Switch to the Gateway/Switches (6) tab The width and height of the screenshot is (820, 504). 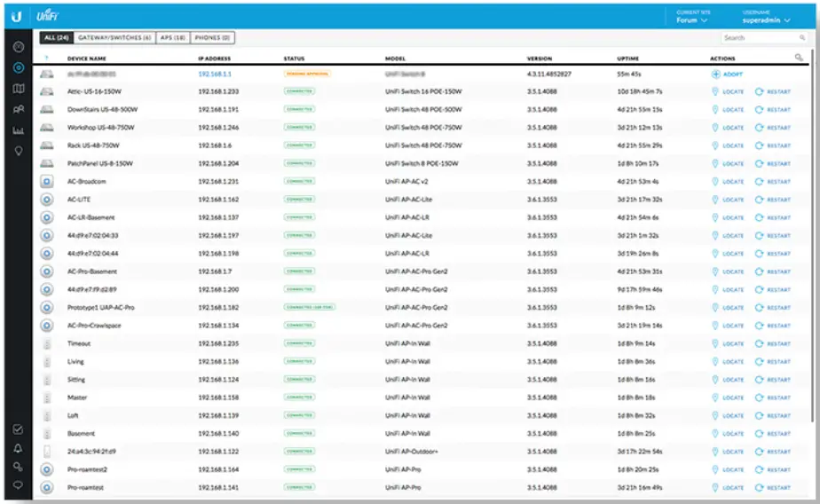(x=114, y=37)
